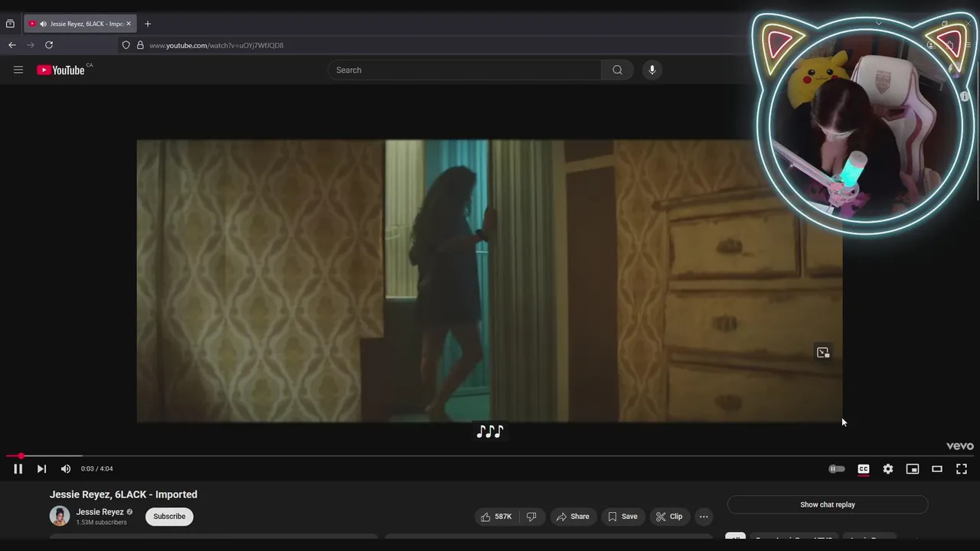The width and height of the screenshot is (980, 551).
Task: Close the Jessie Reyez browser tab
Action: click(129, 24)
